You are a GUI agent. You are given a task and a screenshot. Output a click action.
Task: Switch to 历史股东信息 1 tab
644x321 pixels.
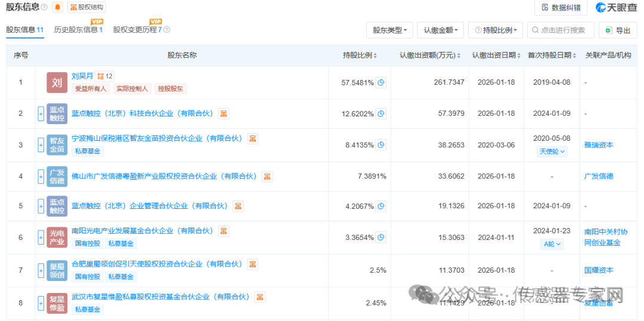78,30
